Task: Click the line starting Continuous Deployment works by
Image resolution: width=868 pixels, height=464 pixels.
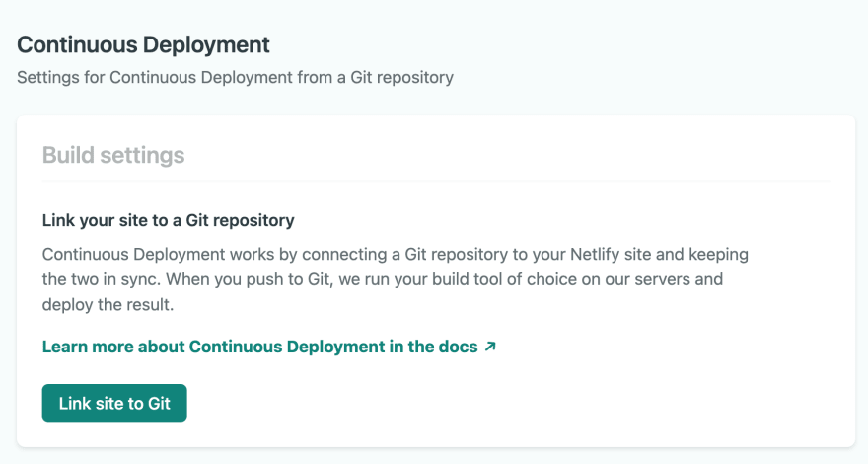Action: [x=396, y=254]
